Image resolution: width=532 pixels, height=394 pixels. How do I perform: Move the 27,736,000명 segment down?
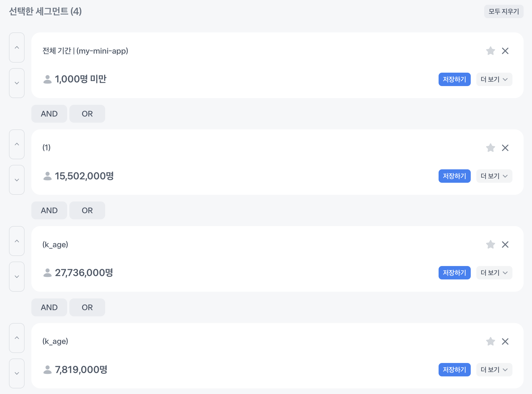(17, 277)
